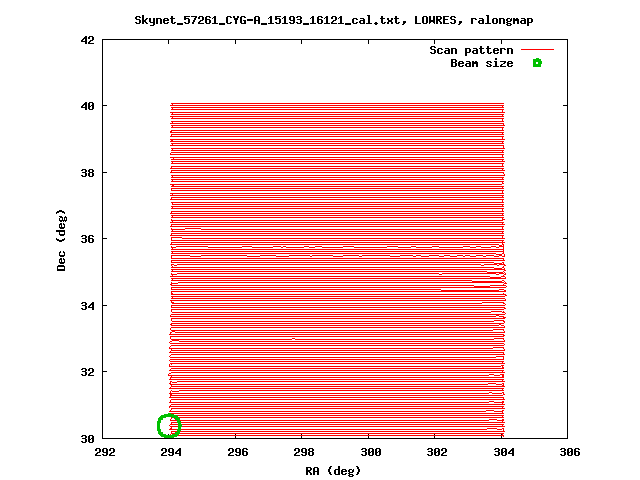640x480 pixels.
Task: Click the RA axis value 300
Action: [371, 452]
